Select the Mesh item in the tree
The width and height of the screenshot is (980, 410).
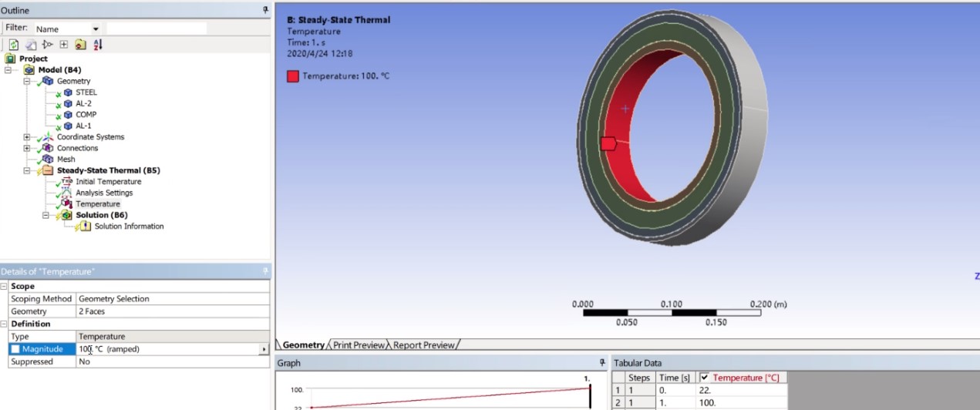point(66,159)
